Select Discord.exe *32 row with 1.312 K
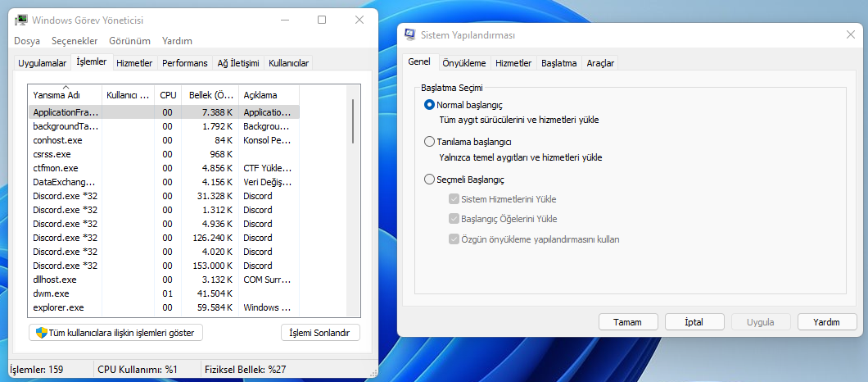868x382 pixels. [164, 210]
